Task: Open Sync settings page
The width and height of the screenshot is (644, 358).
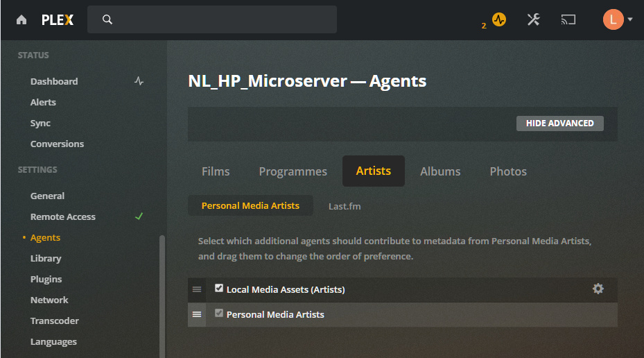Action: pyautogui.click(x=40, y=123)
